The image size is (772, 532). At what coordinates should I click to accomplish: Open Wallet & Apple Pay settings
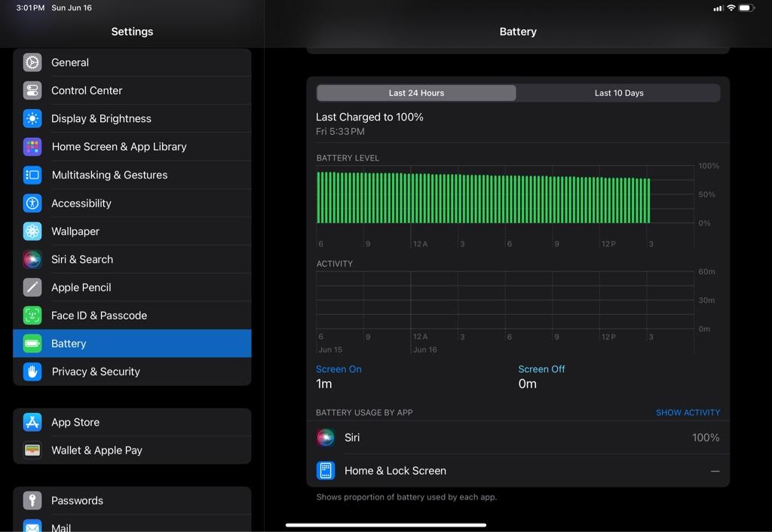132,451
